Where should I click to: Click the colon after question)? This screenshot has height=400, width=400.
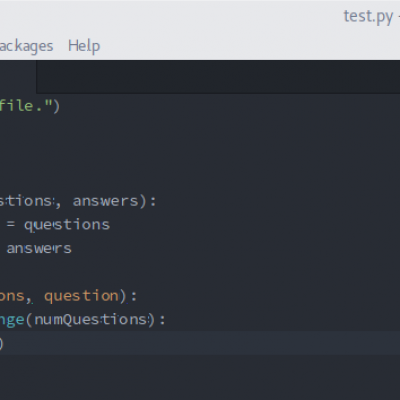tap(134, 296)
